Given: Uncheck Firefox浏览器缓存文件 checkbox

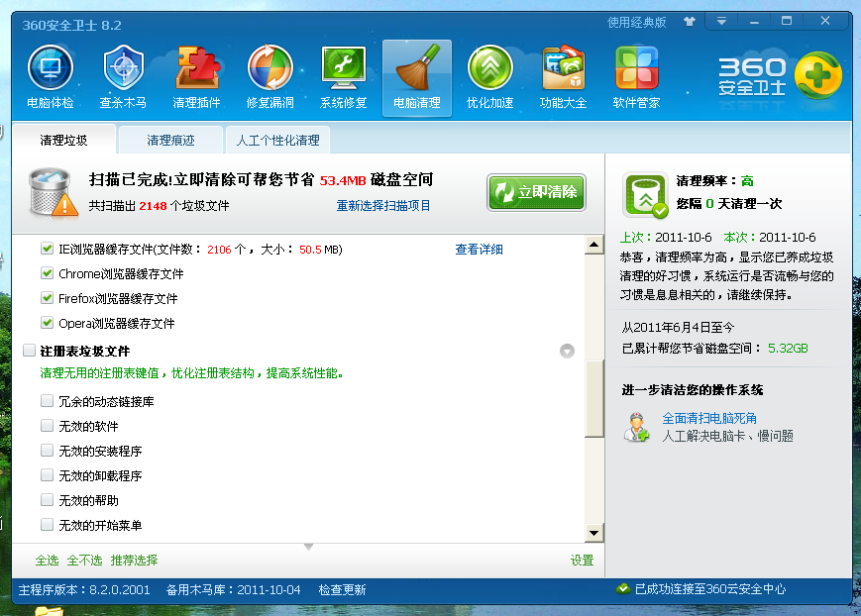Looking at the screenshot, I should 47,297.
